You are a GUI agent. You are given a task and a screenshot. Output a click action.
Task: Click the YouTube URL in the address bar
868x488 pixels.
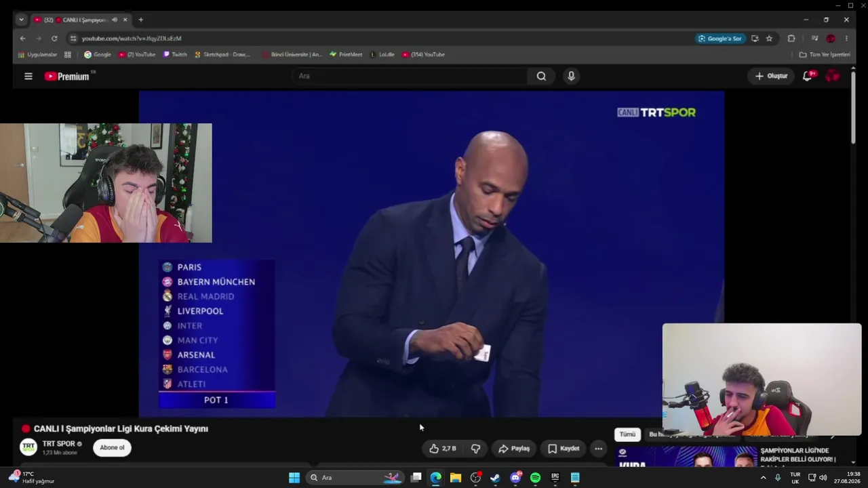(x=132, y=39)
